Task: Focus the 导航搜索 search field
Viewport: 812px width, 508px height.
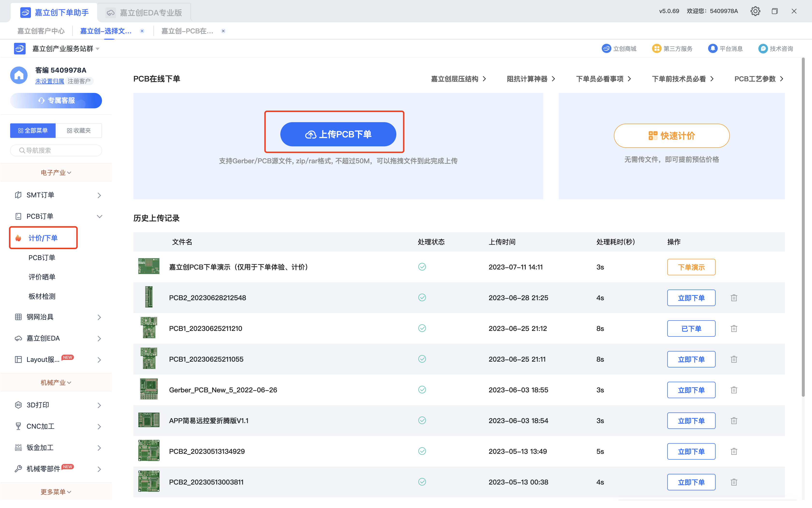Action: 56,150
